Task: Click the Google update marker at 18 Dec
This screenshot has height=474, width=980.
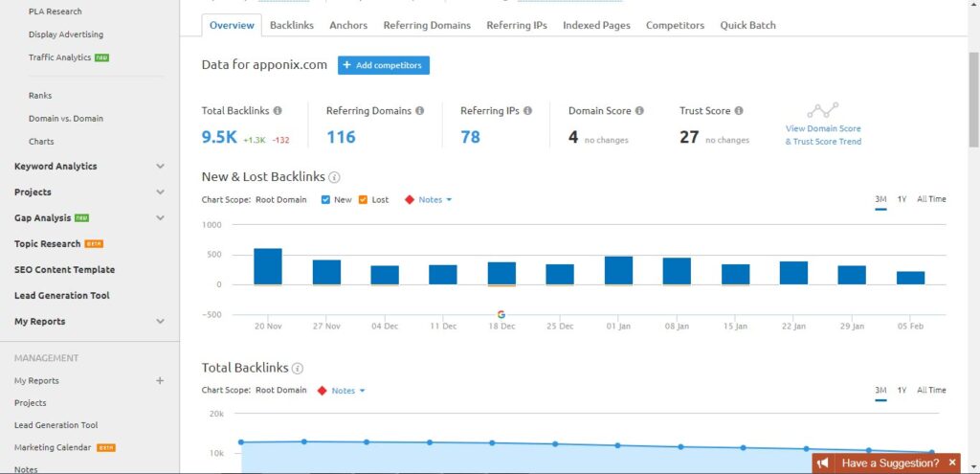Action: click(x=501, y=314)
